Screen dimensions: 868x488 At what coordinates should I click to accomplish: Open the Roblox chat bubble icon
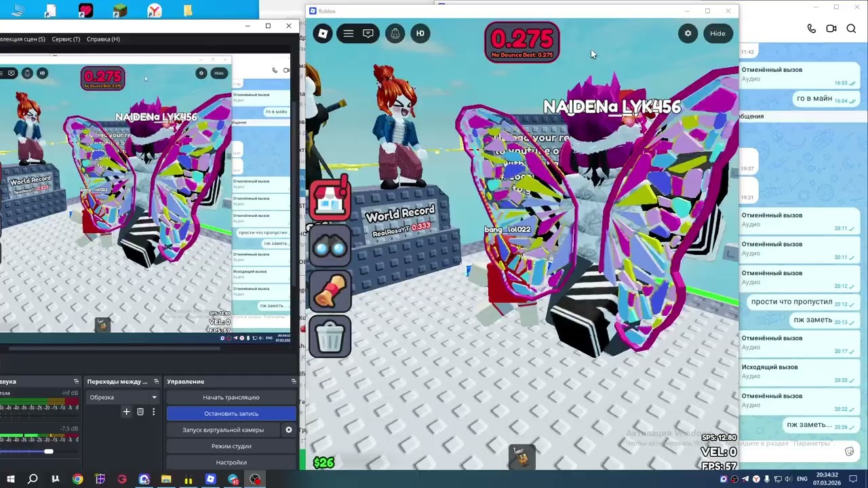pos(368,33)
